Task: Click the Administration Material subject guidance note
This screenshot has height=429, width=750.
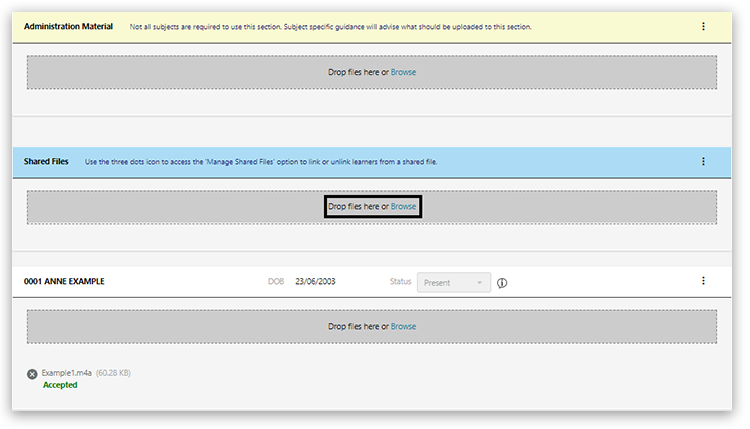Action: point(330,26)
